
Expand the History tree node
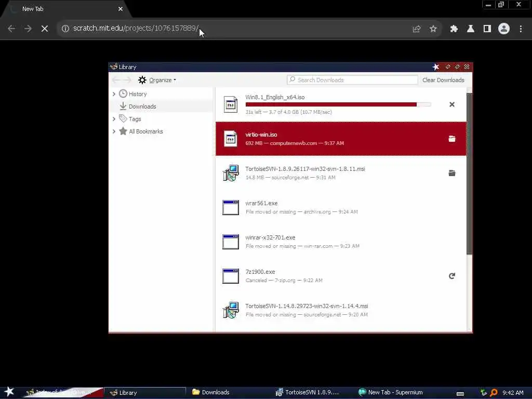click(x=114, y=94)
